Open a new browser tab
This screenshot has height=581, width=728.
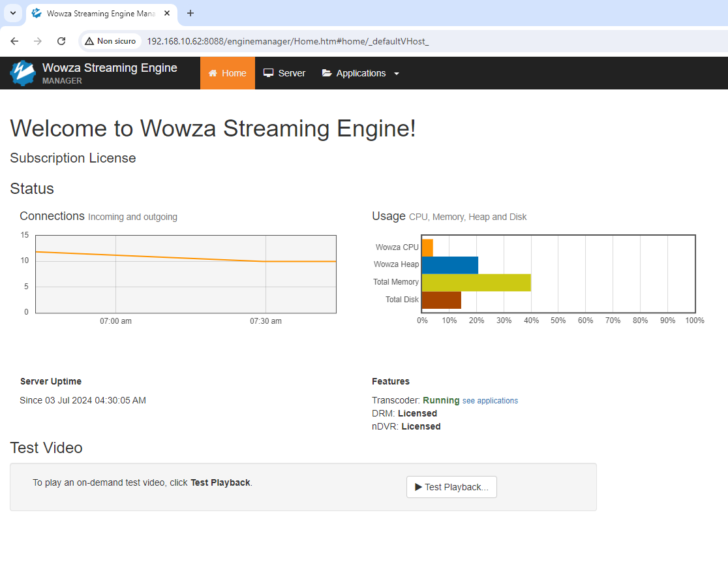190,13
